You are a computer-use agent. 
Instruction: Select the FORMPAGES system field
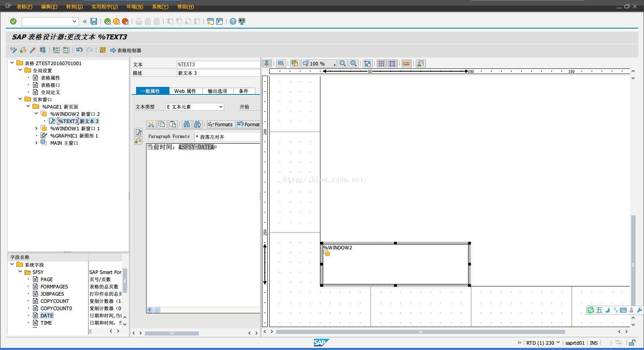pyautogui.click(x=54, y=287)
